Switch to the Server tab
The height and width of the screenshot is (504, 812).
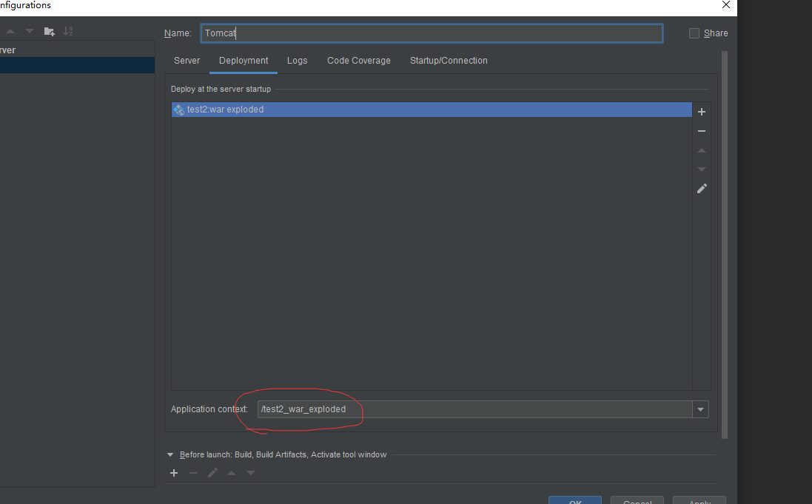click(x=187, y=61)
